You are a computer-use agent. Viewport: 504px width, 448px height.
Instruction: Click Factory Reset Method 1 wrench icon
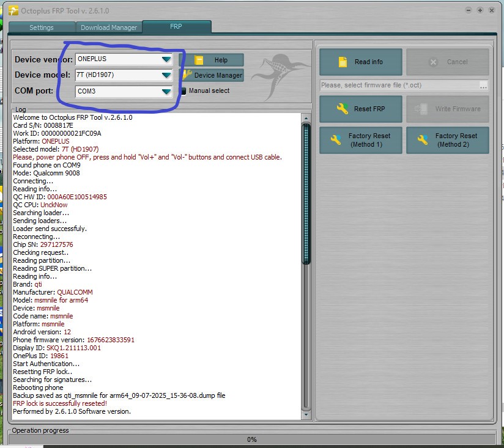[336, 140]
